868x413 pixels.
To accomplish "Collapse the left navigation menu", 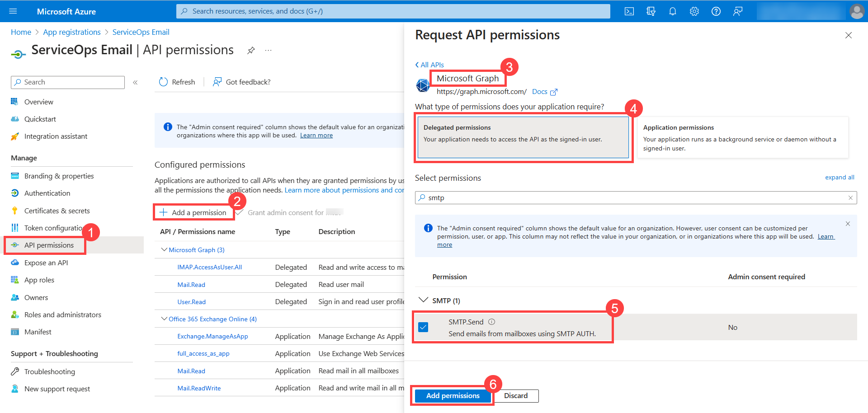I will tap(135, 82).
